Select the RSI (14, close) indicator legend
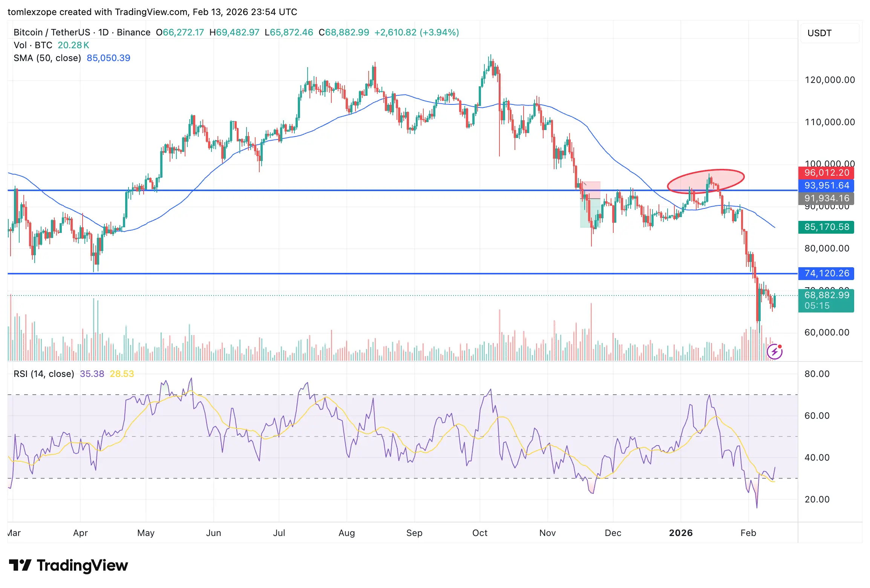 (44, 374)
